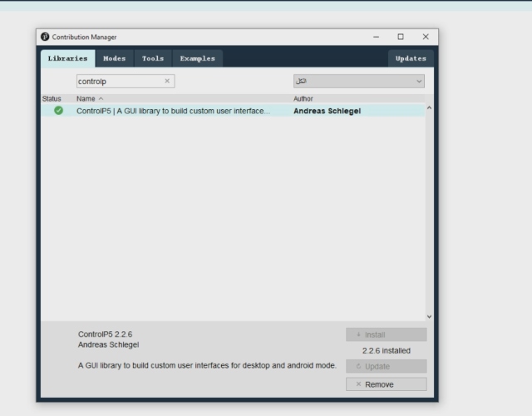
Task: Click the Processing logo in title bar
Action: tap(45, 37)
